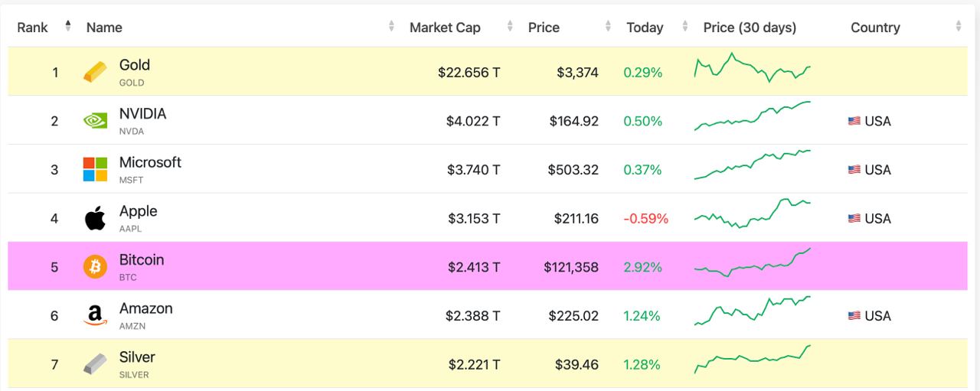Sort by Country using sort arrows

pyautogui.click(x=958, y=27)
